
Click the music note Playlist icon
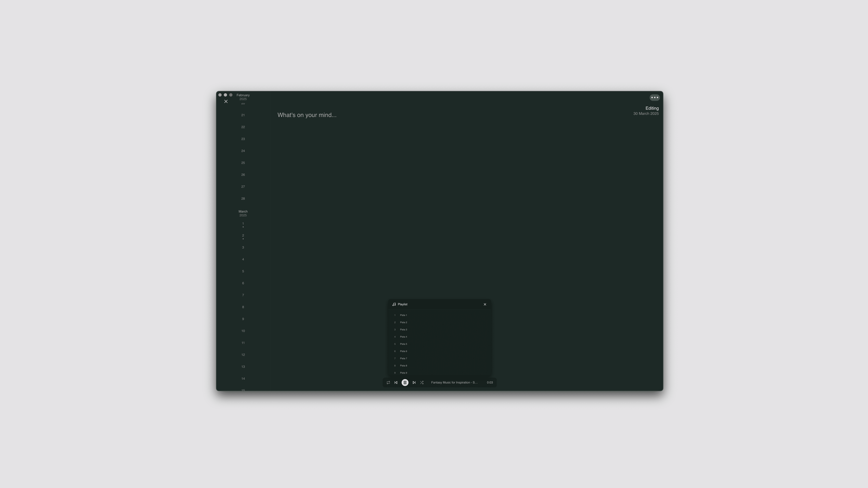point(394,304)
